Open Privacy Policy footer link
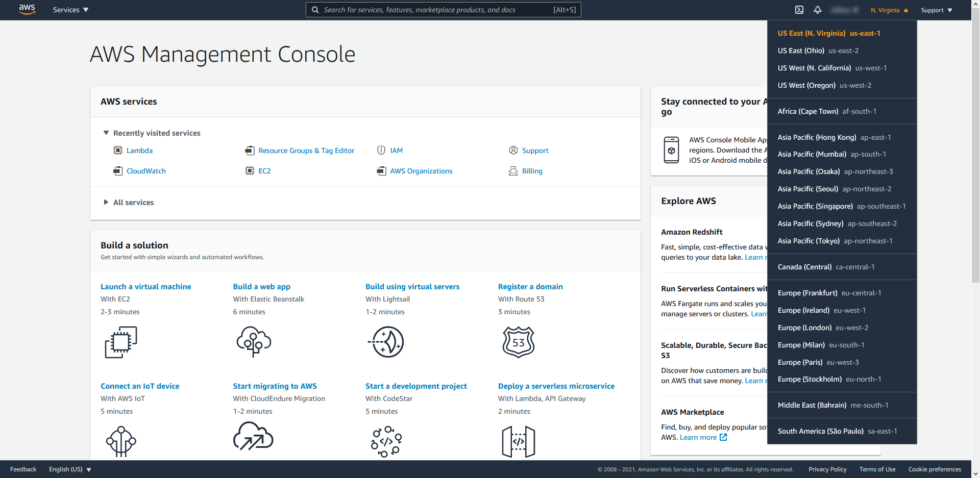The width and height of the screenshot is (980, 478). [x=827, y=469]
